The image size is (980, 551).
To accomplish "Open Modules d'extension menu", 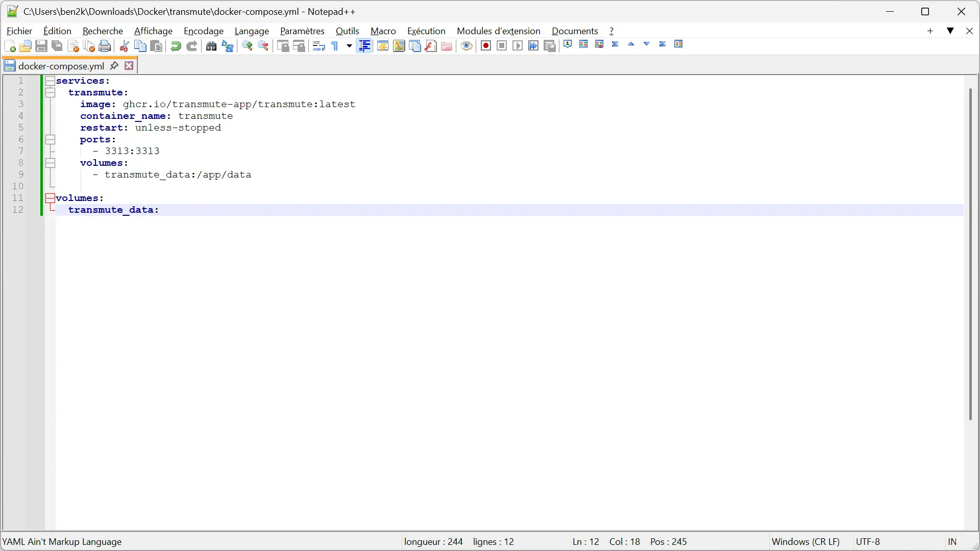I will [x=498, y=31].
